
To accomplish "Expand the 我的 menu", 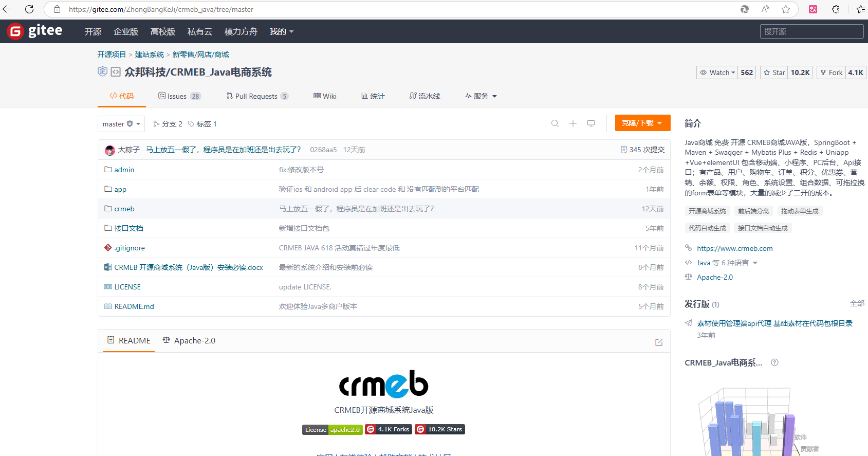I will [282, 31].
